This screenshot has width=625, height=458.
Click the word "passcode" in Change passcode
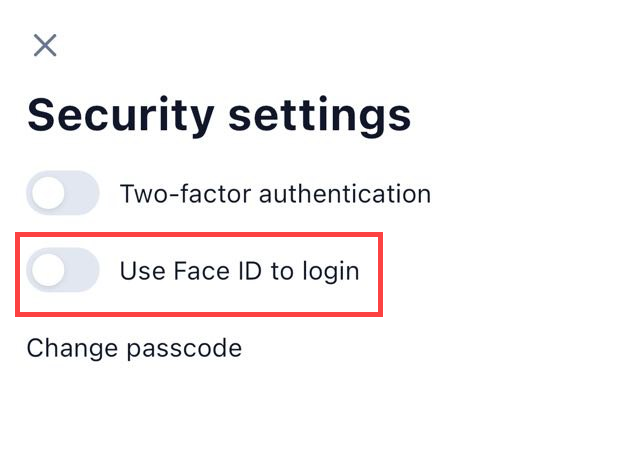186,349
